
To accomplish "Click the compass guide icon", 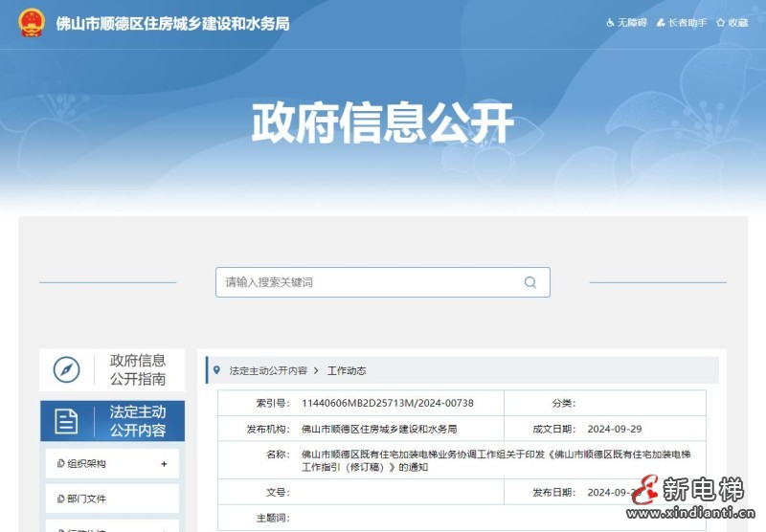I will pos(66,369).
